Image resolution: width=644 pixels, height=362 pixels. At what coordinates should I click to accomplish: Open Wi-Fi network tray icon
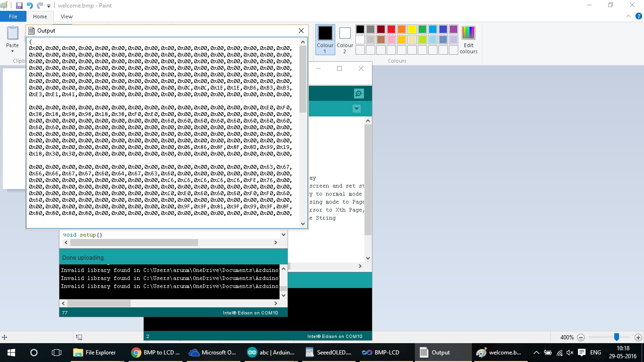tap(559, 353)
